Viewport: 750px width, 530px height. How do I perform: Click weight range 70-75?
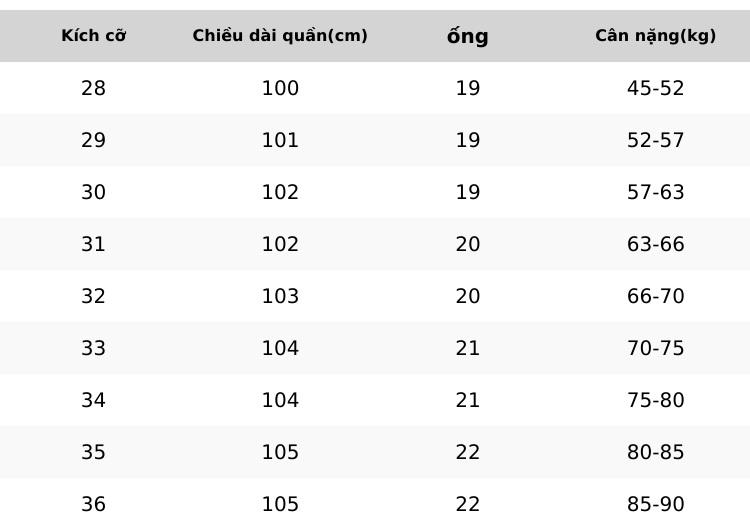coord(655,348)
